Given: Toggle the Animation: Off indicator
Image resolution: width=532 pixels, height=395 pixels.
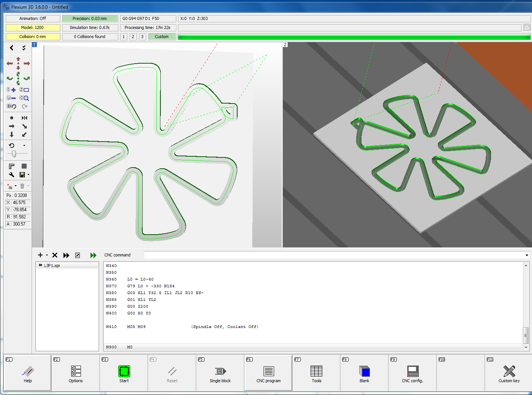Looking at the screenshot, I should (33, 18).
